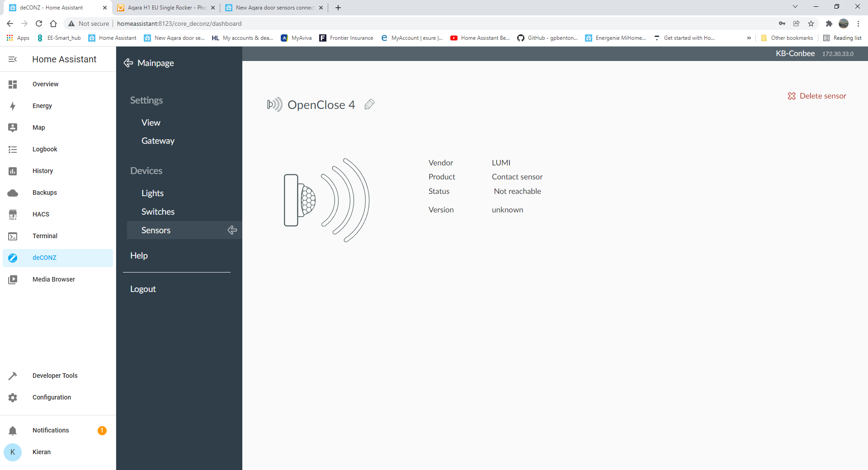Log out of deCONZ
868x470 pixels.
tap(143, 289)
